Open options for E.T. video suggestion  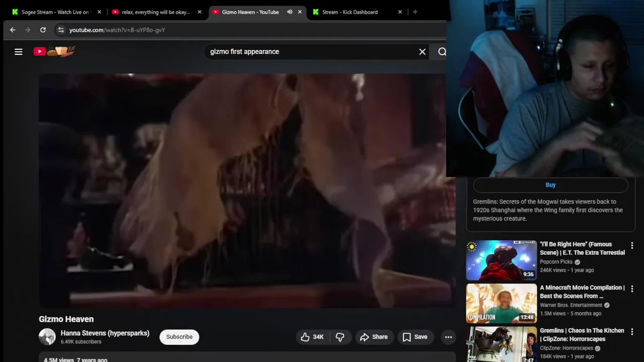[x=632, y=246]
